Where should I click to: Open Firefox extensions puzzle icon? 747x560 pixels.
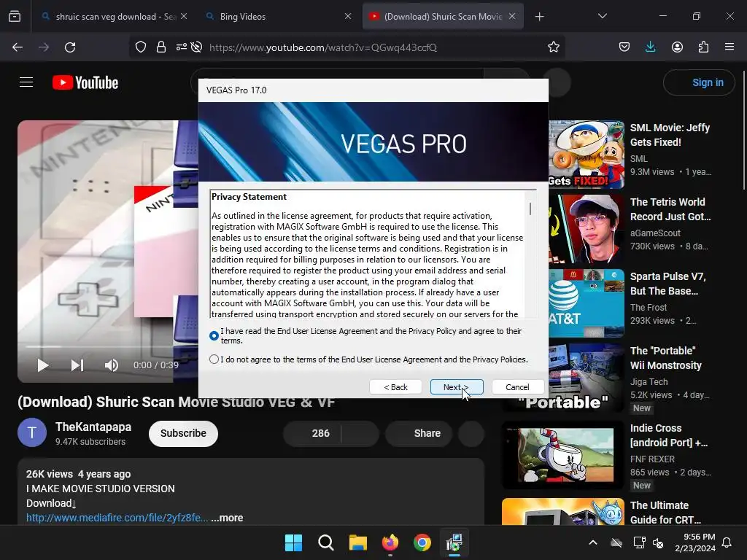703,47
